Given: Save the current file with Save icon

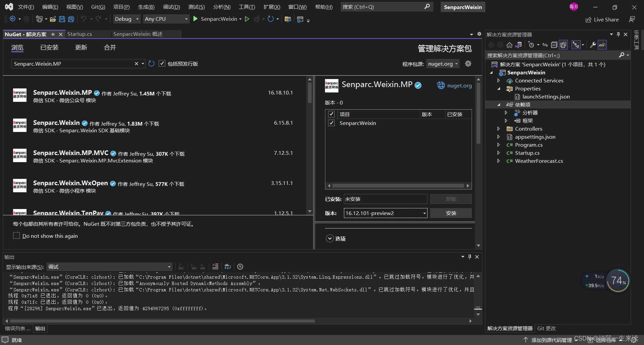Looking at the screenshot, I should coord(62,19).
